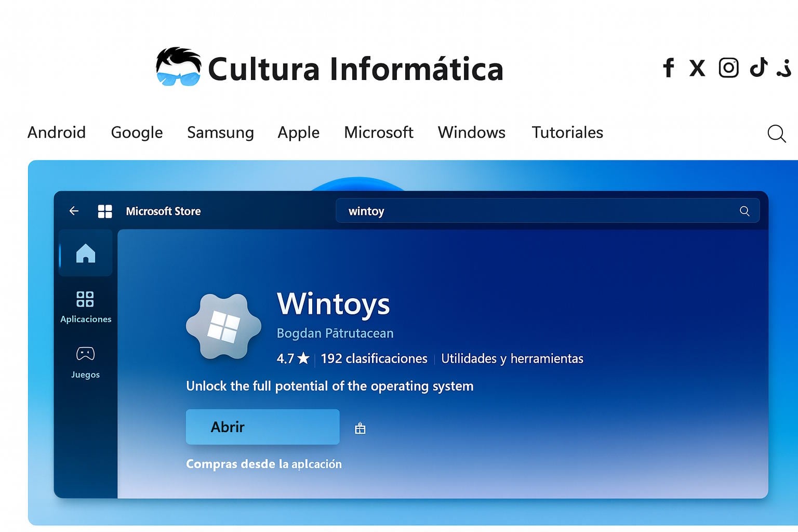Click the Microsoft Store back arrow
The image size is (798, 532).
74,211
